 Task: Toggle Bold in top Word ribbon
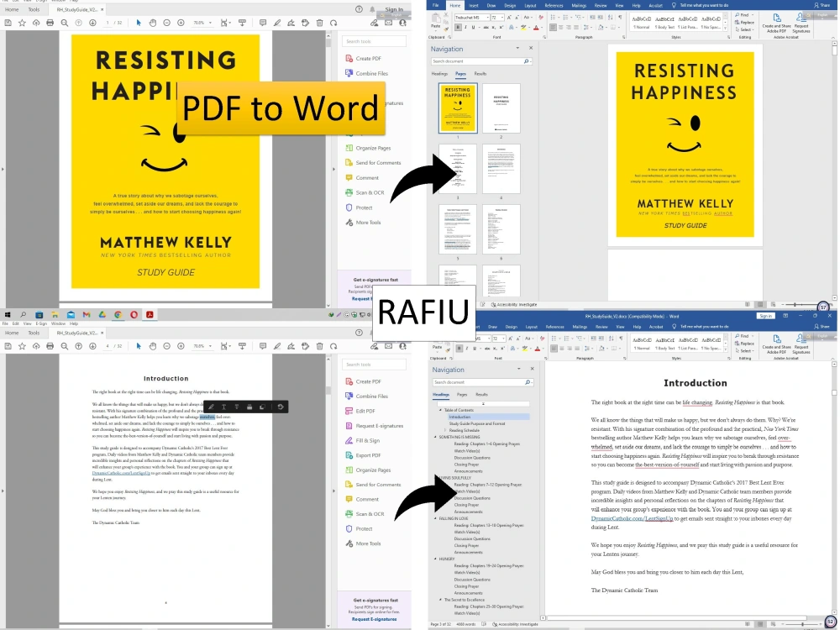coord(458,28)
